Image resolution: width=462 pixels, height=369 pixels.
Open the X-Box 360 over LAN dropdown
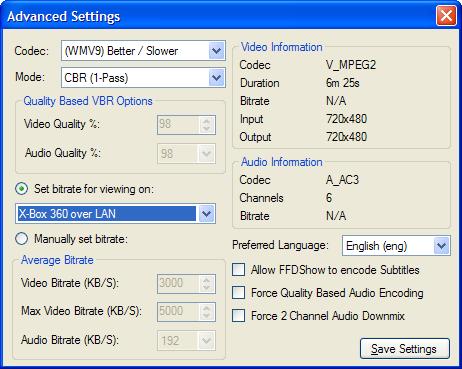click(x=206, y=214)
